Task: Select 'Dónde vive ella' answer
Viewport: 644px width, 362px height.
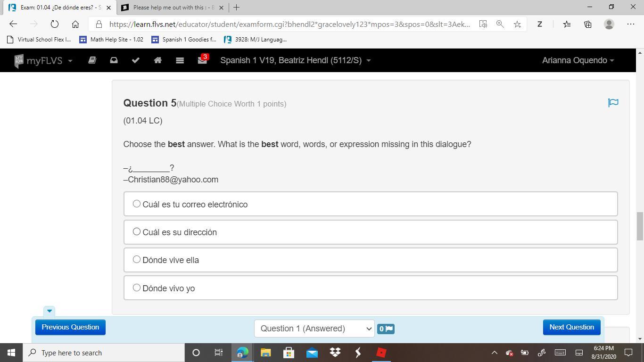Action: pyautogui.click(x=371, y=260)
